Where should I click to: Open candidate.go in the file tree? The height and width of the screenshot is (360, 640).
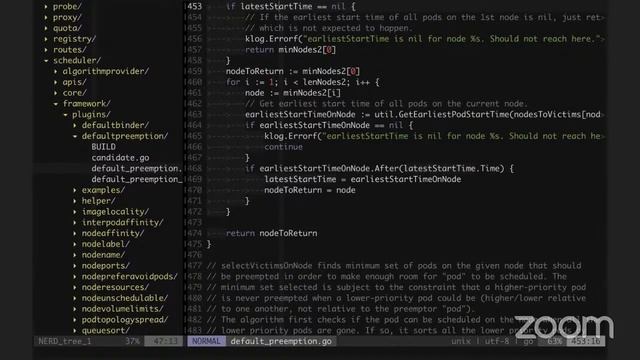point(120,158)
